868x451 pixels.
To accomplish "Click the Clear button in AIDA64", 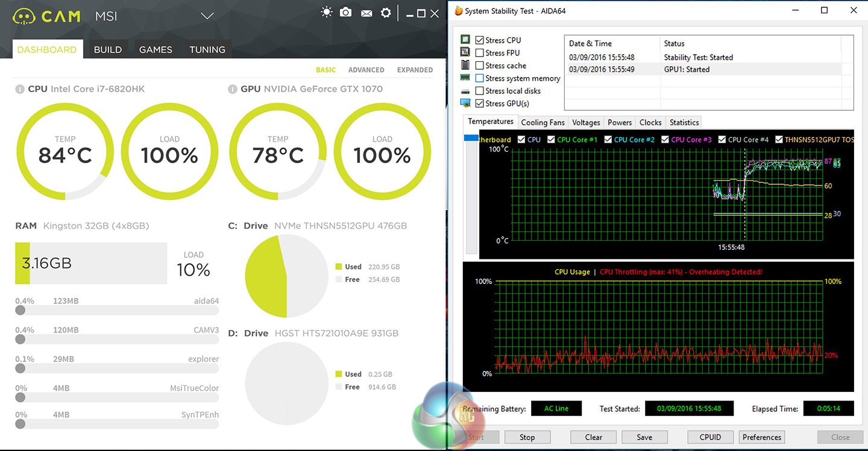I will (x=594, y=437).
